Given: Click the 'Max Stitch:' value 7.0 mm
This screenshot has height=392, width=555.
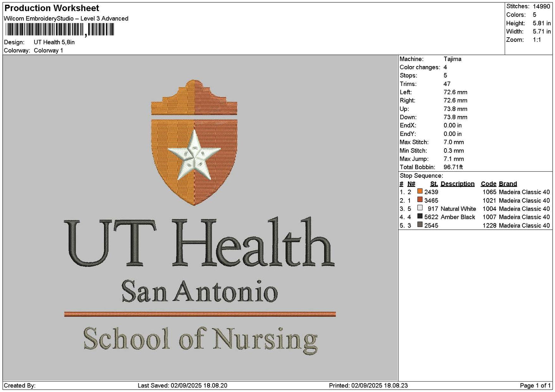Looking at the screenshot, I should tap(454, 142).
